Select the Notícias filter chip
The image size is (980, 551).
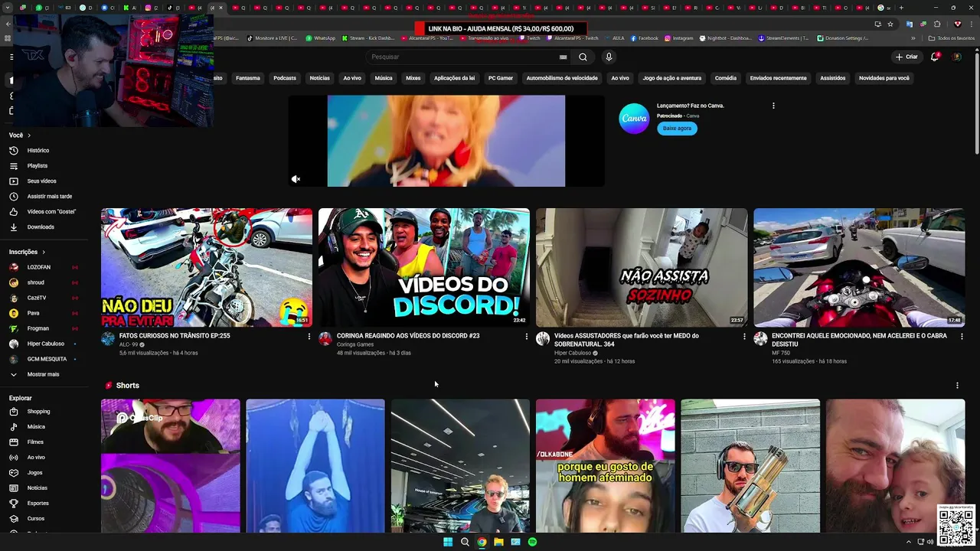[x=319, y=78]
